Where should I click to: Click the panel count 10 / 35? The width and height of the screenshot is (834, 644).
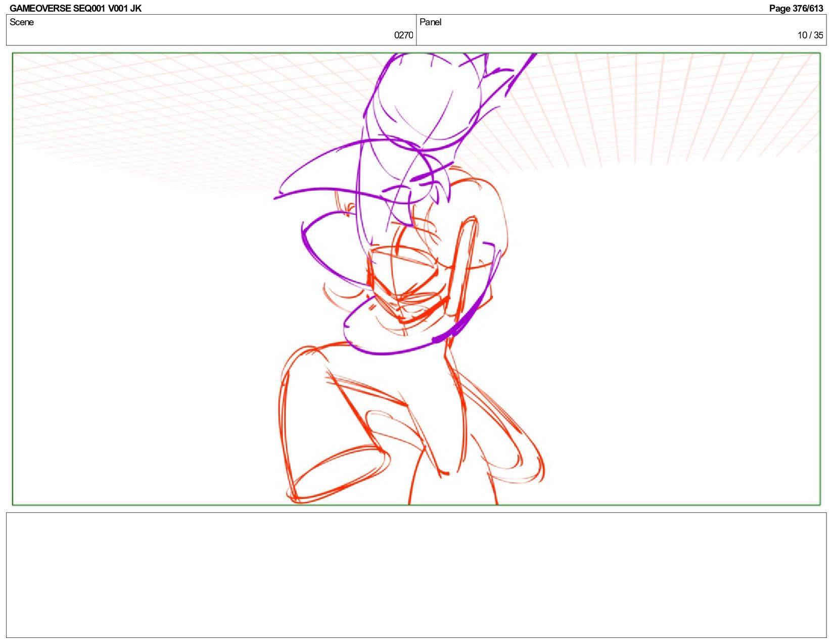pos(810,35)
